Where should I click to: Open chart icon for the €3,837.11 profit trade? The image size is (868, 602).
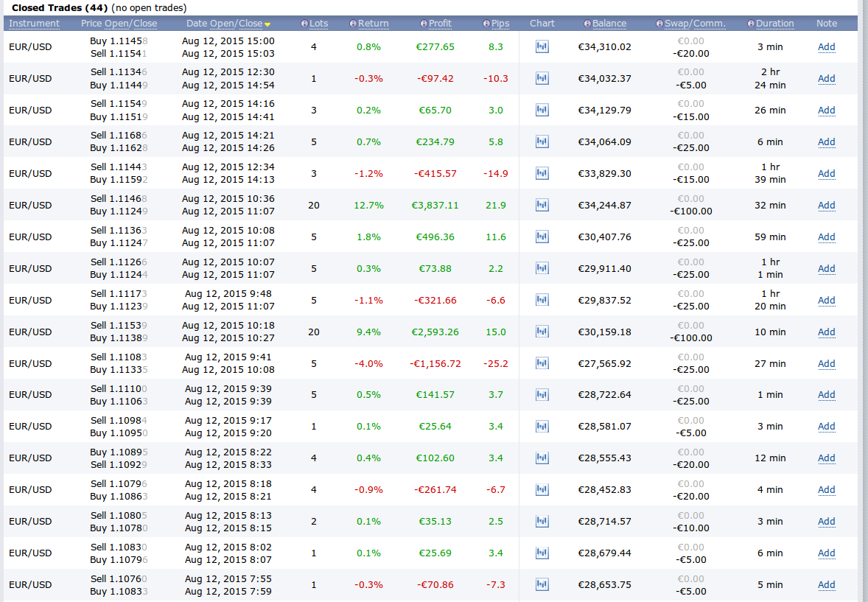542,206
